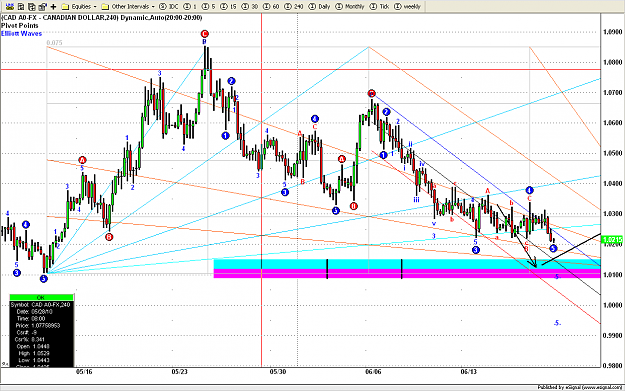Switch to the Tick interval
625x391 pixels.
(x=379, y=6)
